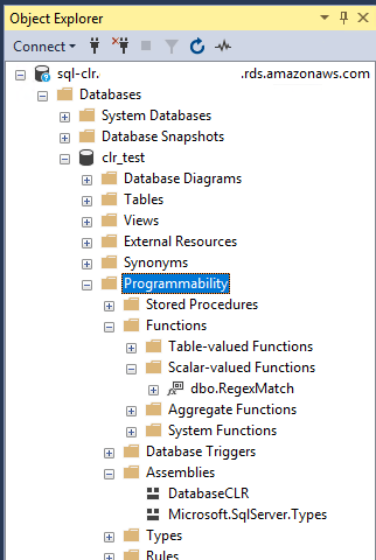Expand the Synonyms node
This screenshot has width=376, height=560.
(87, 264)
